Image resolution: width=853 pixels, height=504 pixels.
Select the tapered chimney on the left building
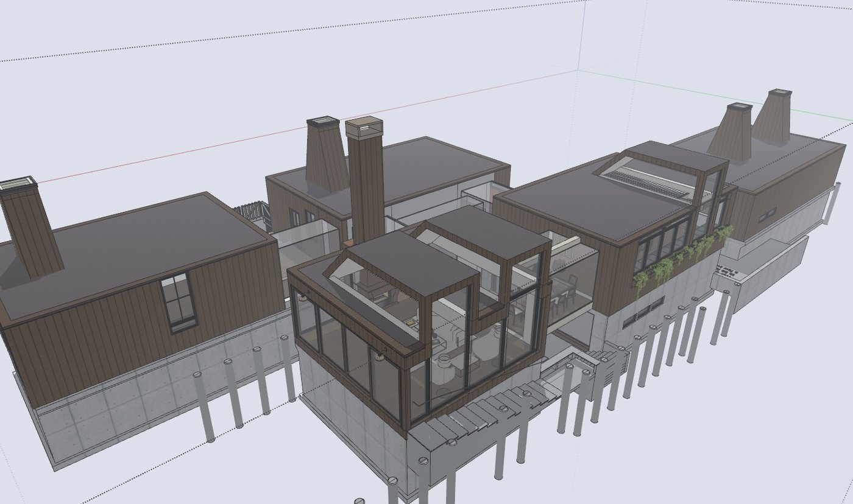pyautogui.click(x=29, y=228)
